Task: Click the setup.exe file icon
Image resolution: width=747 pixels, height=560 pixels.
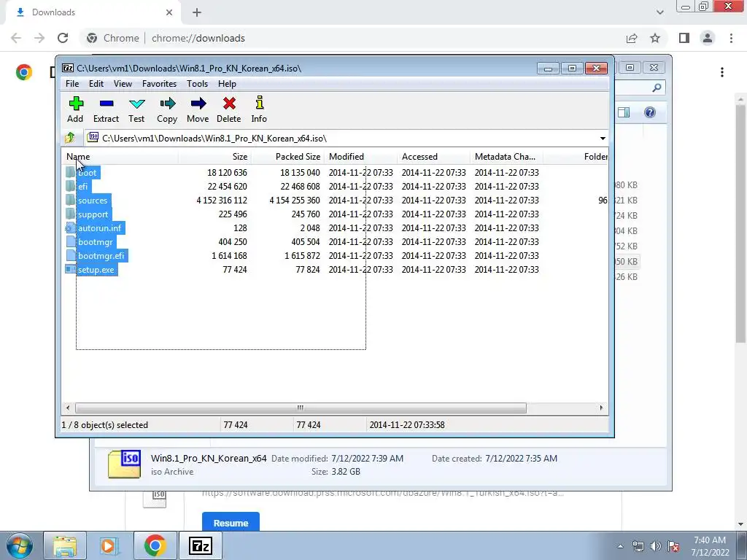Action: pyautogui.click(x=70, y=270)
